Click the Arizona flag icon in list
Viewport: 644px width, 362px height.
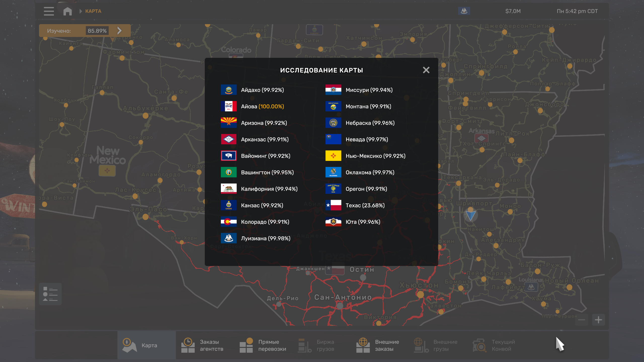click(x=229, y=123)
